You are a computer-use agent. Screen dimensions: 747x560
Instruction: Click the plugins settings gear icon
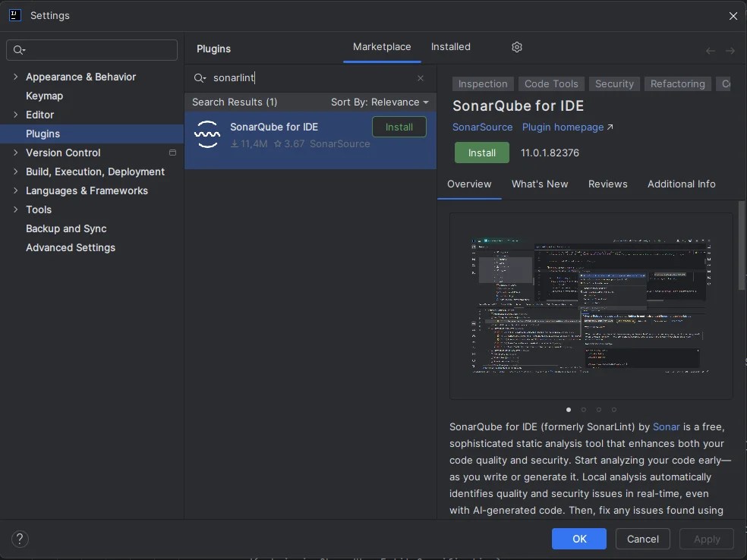[x=517, y=47]
